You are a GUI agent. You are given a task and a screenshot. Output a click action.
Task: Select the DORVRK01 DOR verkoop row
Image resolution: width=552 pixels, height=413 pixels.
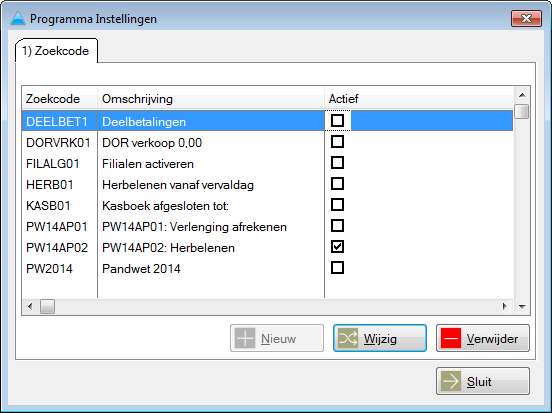pyautogui.click(x=268, y=143)
